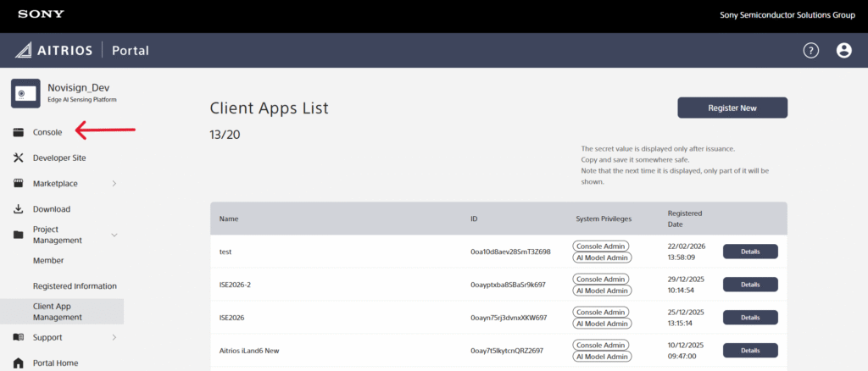Click the Project Management folder icon
Image resolution: width=868 pixels, height=371 pixels.
(x=19, y=235)
